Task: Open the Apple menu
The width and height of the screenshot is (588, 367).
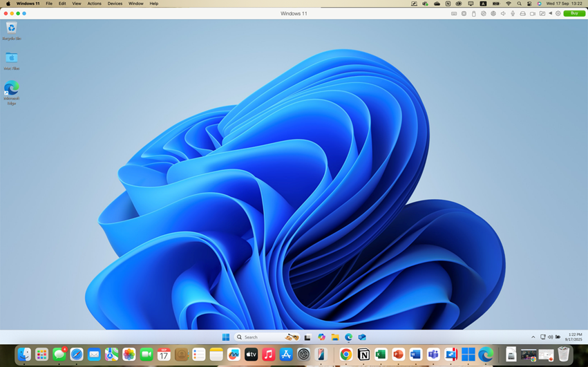Action: coord(8,3)
